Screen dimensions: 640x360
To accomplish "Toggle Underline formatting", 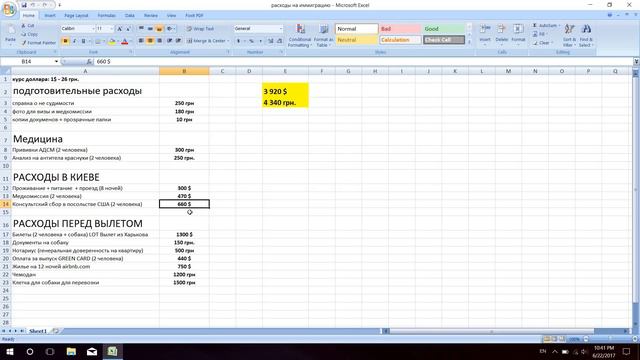I will click(x=83, y=41).
